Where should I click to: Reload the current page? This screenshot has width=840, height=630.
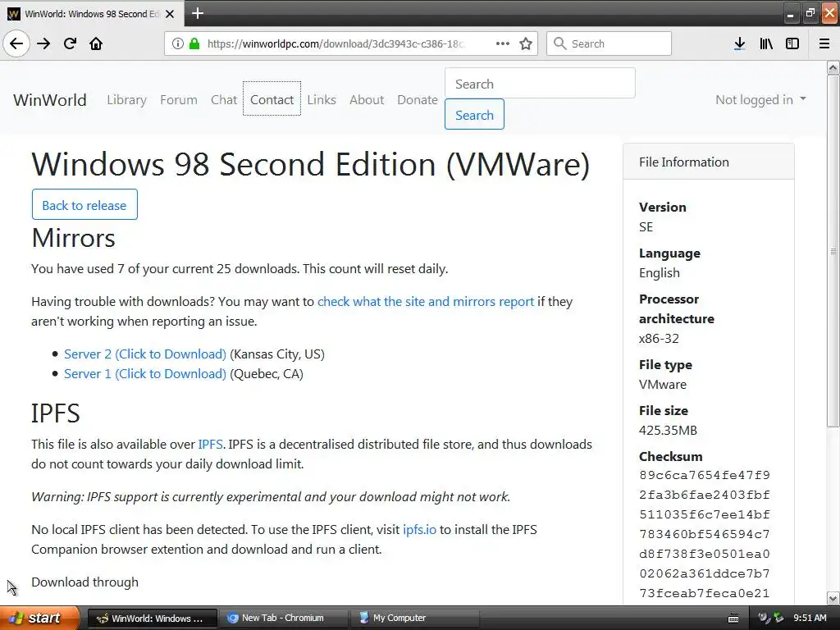pyautogui.click(x=70, y=43)
